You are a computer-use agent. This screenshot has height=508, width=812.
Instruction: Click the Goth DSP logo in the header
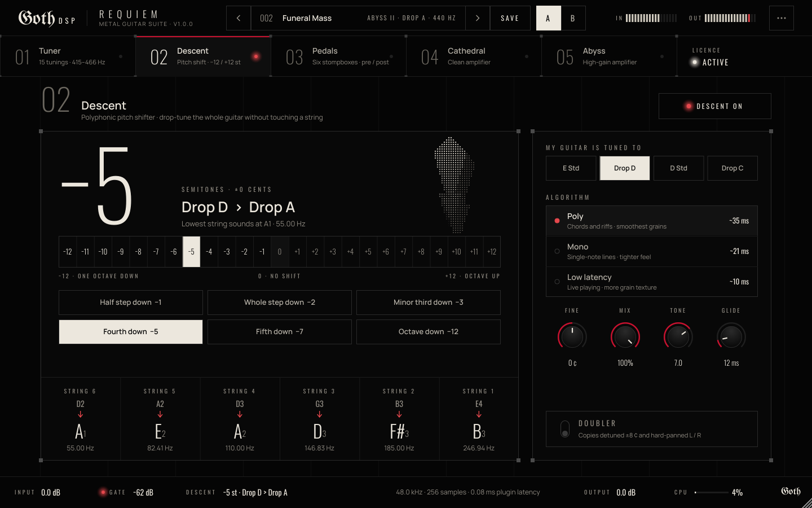point(47,18)
